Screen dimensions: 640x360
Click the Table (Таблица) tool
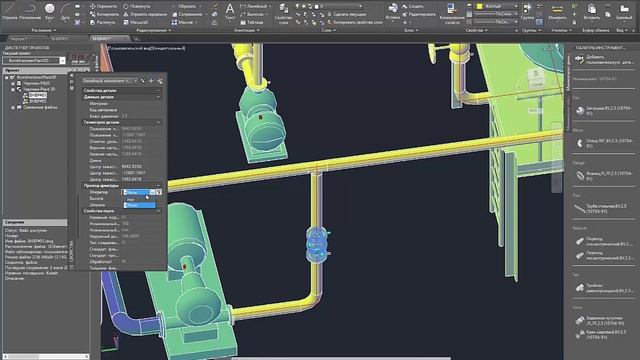pos(252,22)
